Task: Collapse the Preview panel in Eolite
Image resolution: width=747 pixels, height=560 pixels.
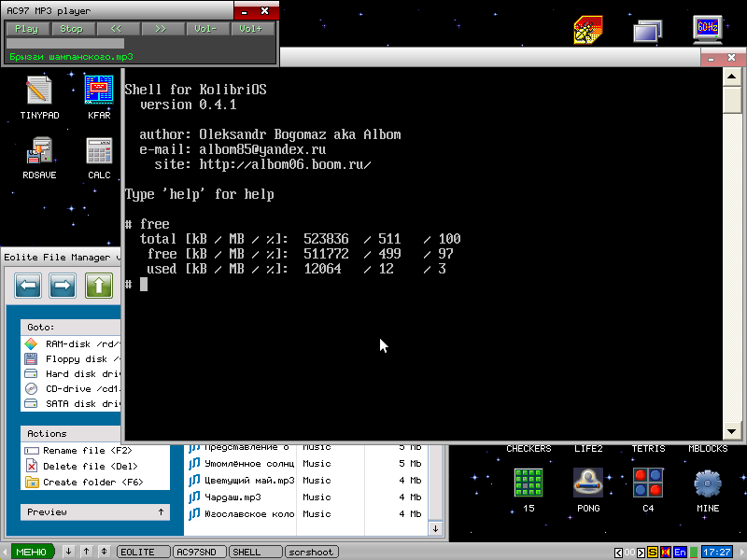Action: click(161, 512)
